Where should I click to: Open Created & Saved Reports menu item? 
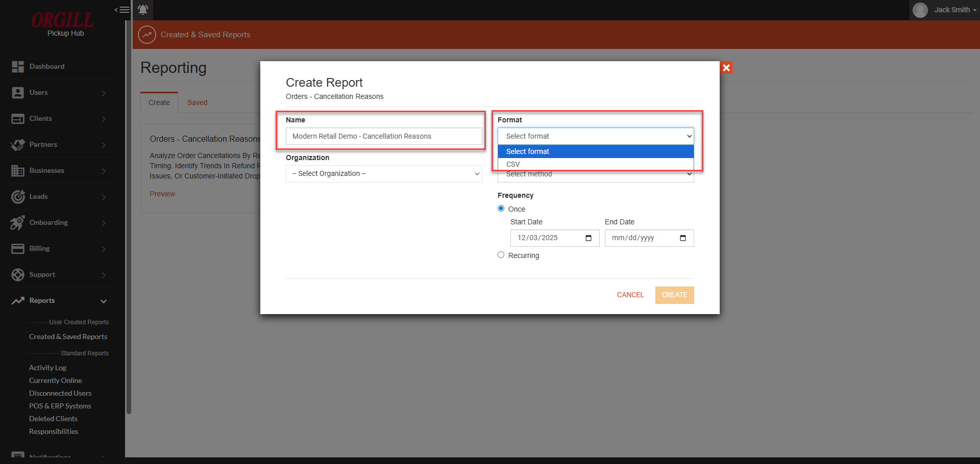[68, 337]
